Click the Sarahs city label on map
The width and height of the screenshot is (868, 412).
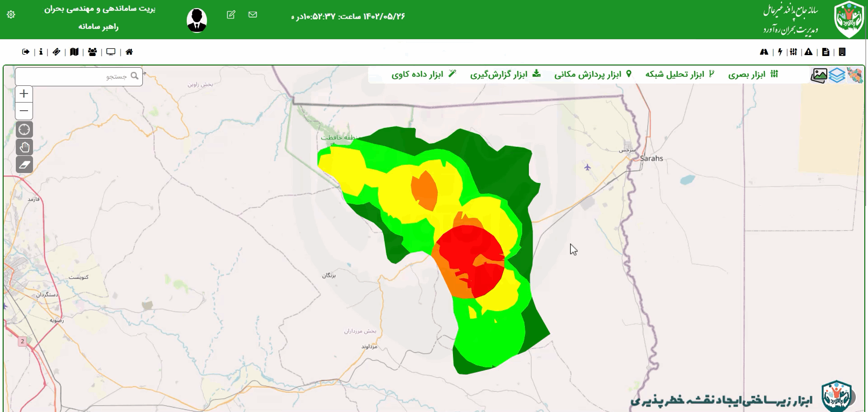click(651, 159)
